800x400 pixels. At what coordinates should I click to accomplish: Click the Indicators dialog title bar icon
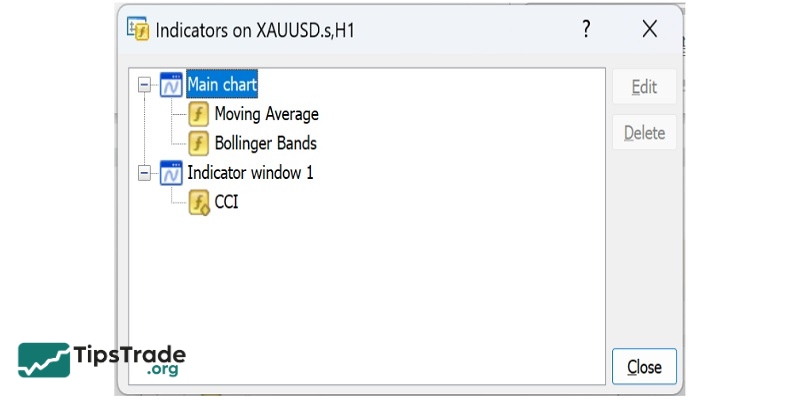[x=138, y=29]
